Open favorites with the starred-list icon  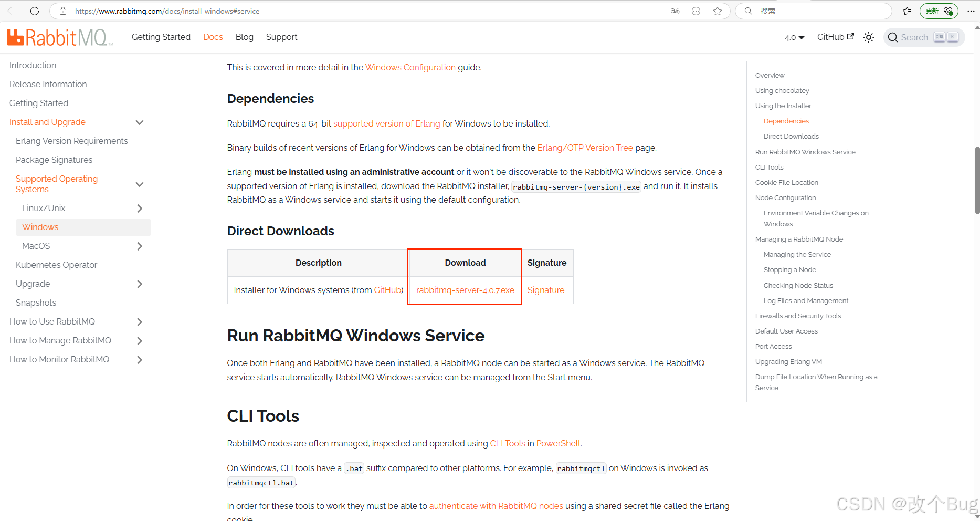coord(907,11)
